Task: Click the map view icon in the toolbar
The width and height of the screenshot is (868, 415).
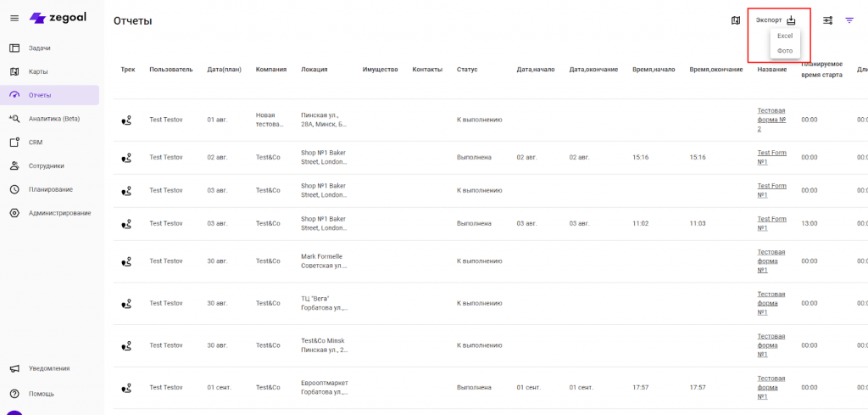Action: pos(736,20)
